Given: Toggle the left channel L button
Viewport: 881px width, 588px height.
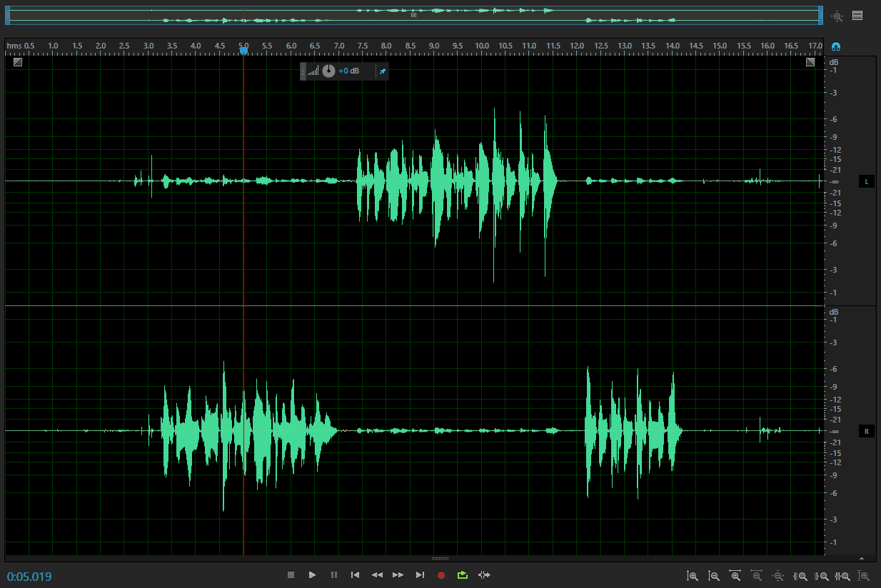Looking at the screenshot, I should (866, 182).
